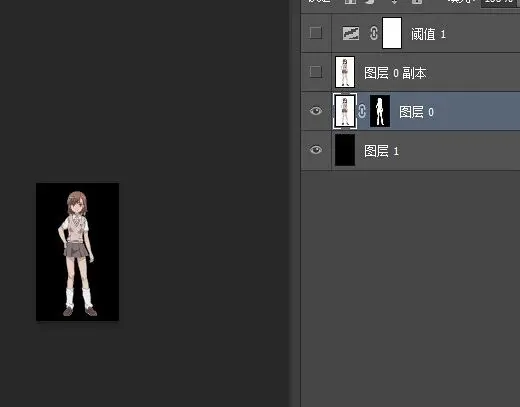
Task: Select the silhouette layer mask of 图层 0
Action: click(380, 111)
